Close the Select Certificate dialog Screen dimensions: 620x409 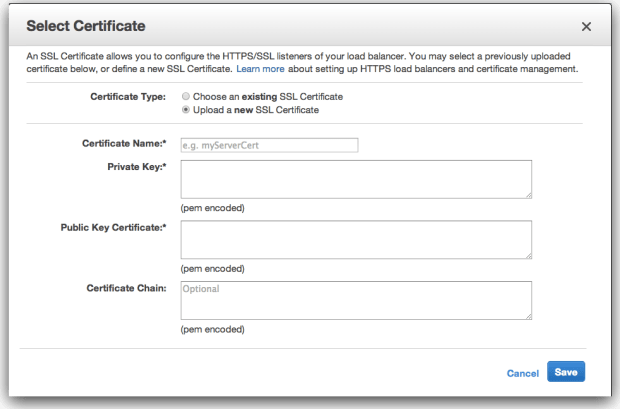586,27
